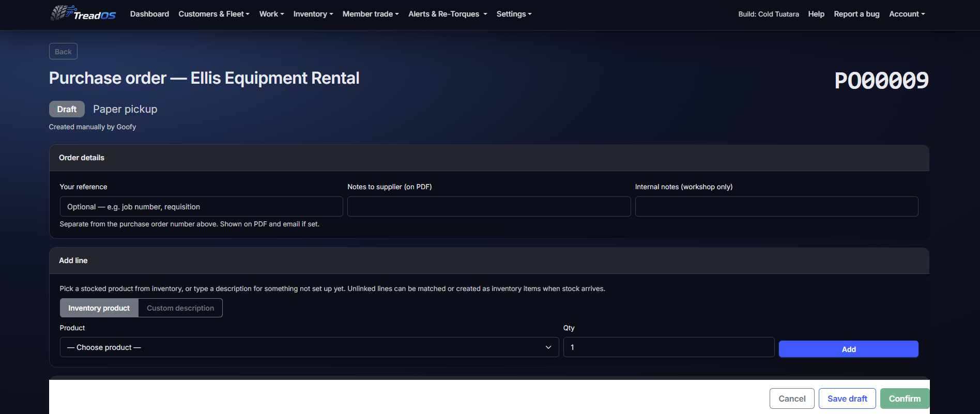The height and width of the screenshot is (414, 980).
Task: Click the TreadOS logo icon
Action: click(x=83, y=13)
